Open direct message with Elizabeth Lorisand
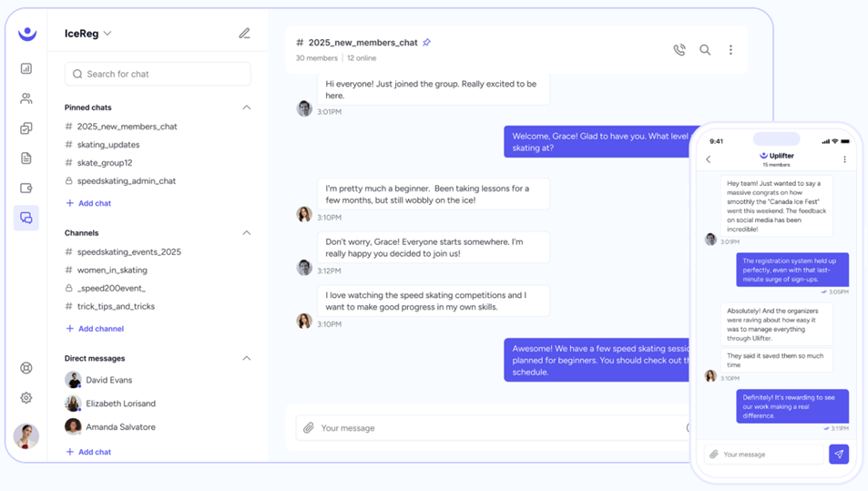This screenshot has width=868, height=491. pos(110,404)
